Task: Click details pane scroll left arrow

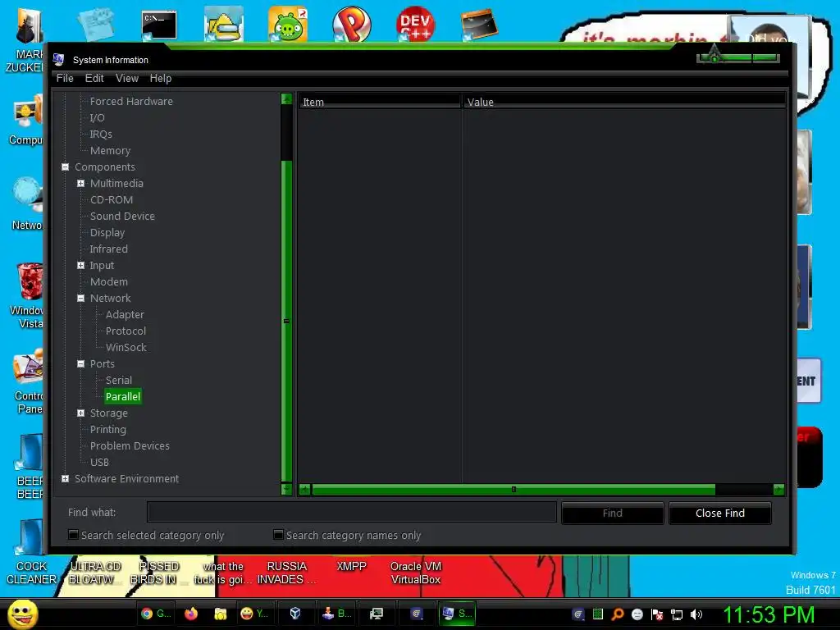Action: click(305, 489)
